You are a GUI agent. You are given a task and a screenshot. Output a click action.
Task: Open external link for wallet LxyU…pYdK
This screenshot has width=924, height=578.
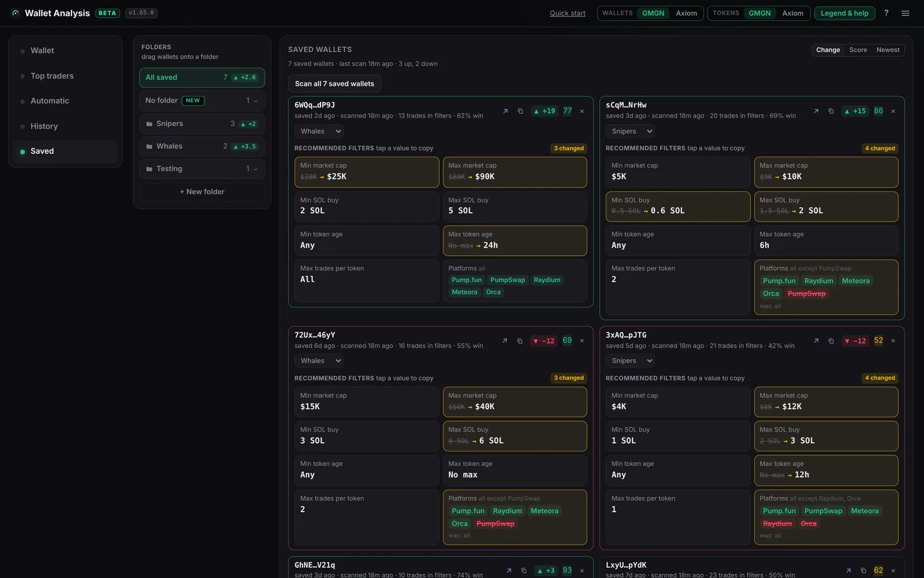848,570
